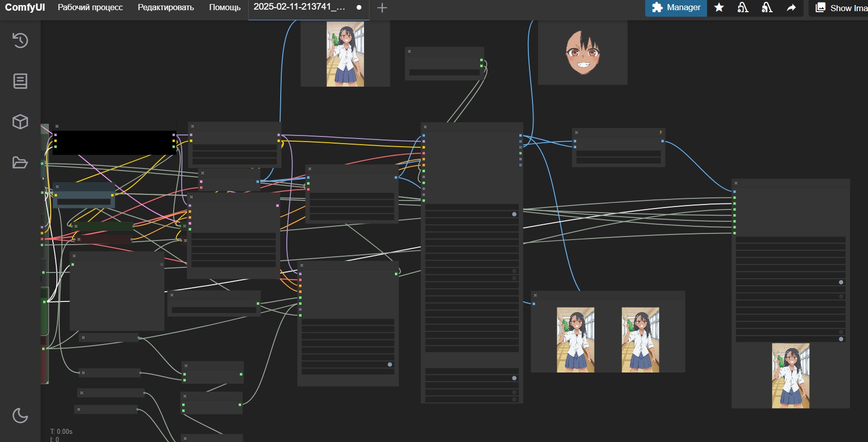Open the queue history sidebar panel
Viewport: 868px width, 442px height.
20,41
